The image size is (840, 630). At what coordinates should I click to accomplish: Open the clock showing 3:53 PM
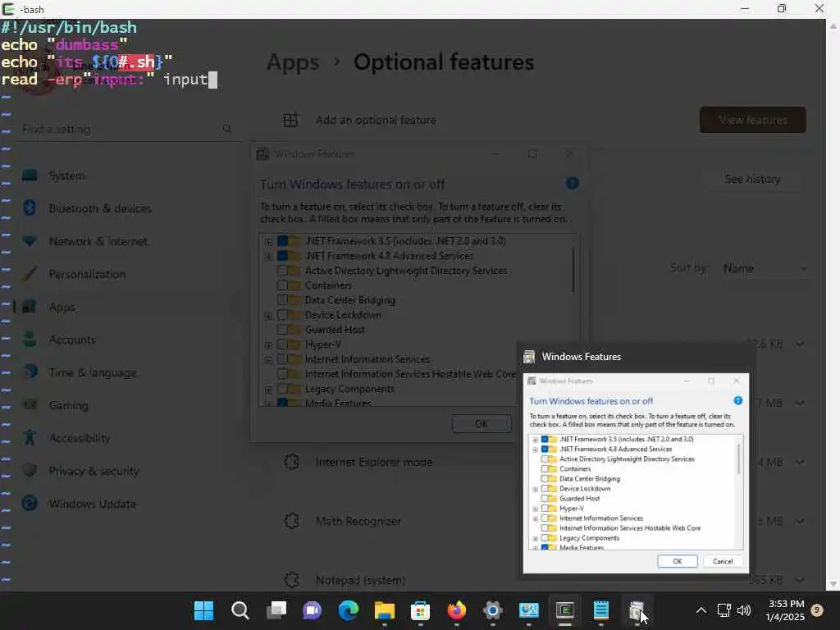coord(786,610)
